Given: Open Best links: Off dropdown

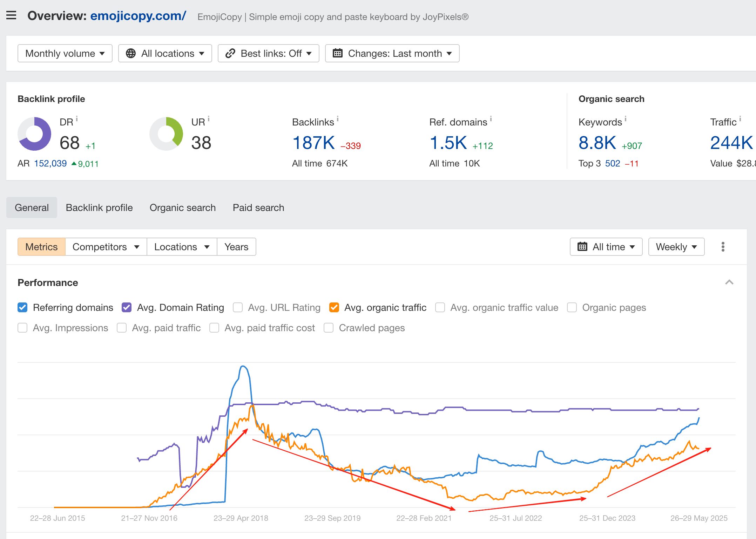Looking at the screenshot, I should (x=269, y=53).
